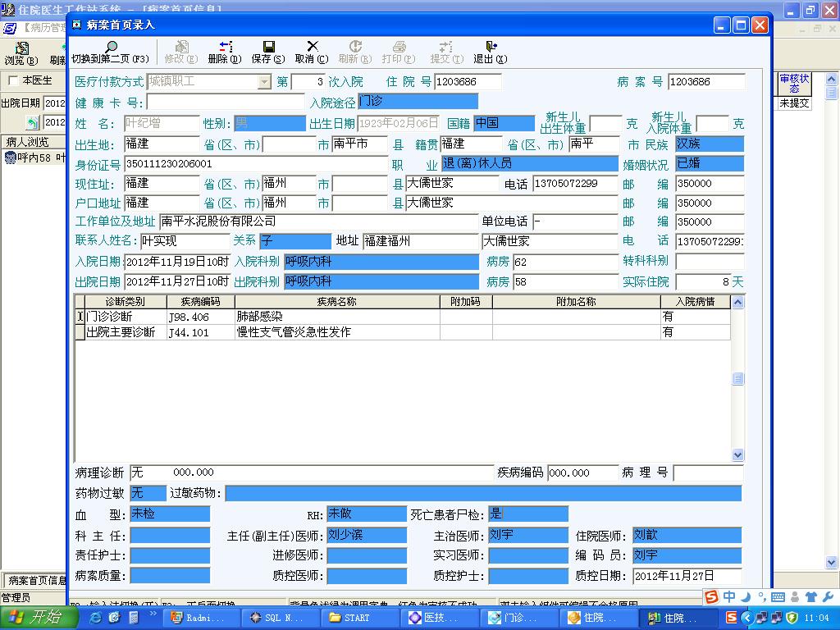
Task: Exit the form via 退出 (X) icon
Action: (491, 52)
